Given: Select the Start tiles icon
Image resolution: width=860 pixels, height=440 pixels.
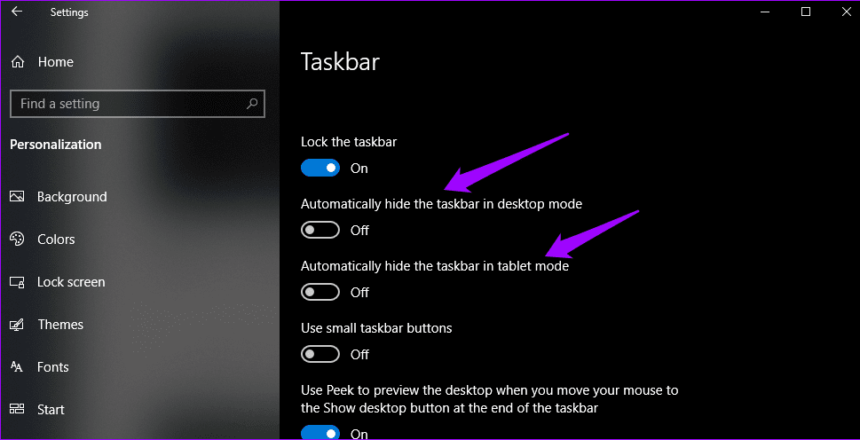Looking at the screenshot, I should coord(17,409).
